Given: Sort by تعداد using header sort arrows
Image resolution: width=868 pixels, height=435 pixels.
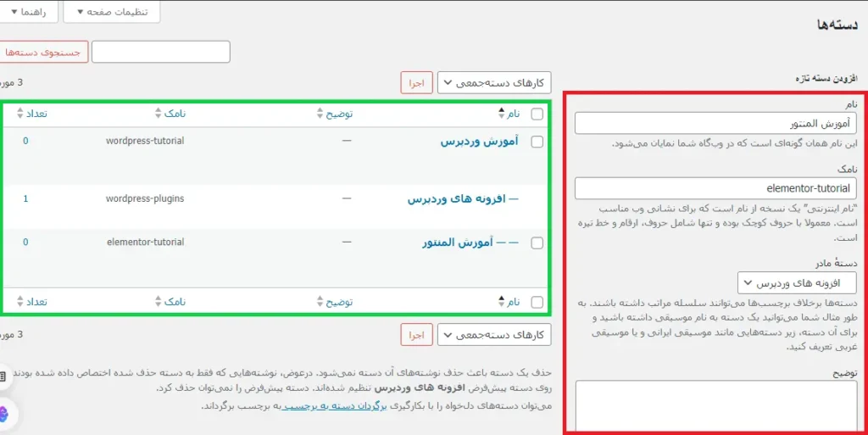Looking at the screenshot, I should [20, 114].
